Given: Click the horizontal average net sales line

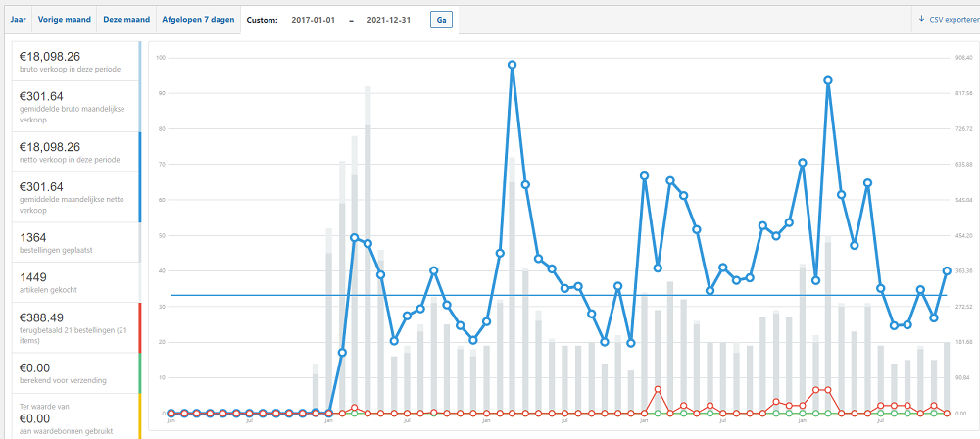Looking at the screenshot, I should 559,295.
